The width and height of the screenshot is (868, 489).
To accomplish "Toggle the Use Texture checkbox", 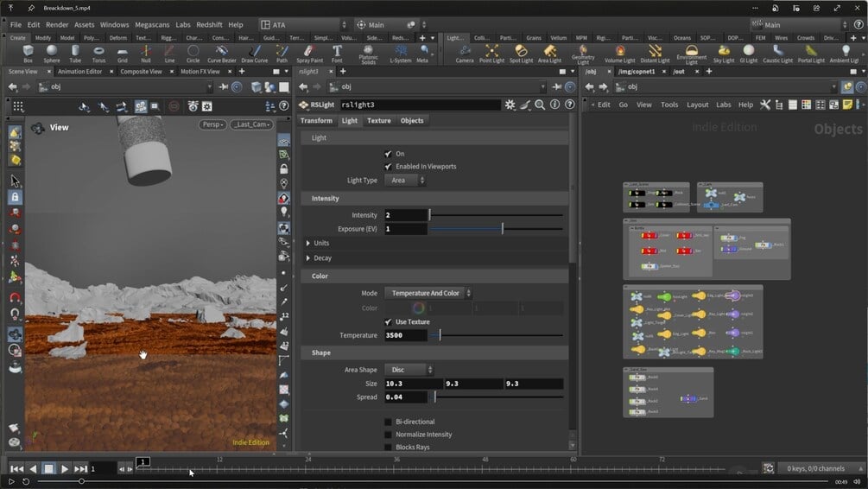I will pyautogui.click(x=388, y=321).
